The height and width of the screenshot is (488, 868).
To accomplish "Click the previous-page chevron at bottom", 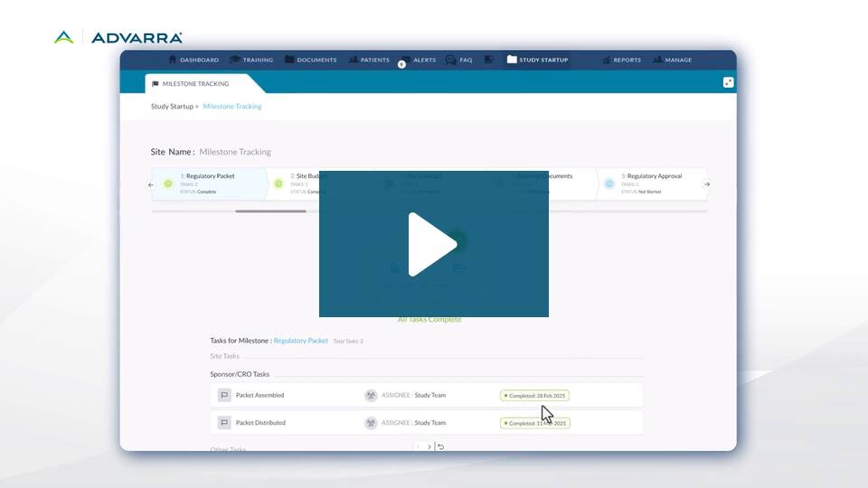I will pyautogui.click(x=419, y=446).
